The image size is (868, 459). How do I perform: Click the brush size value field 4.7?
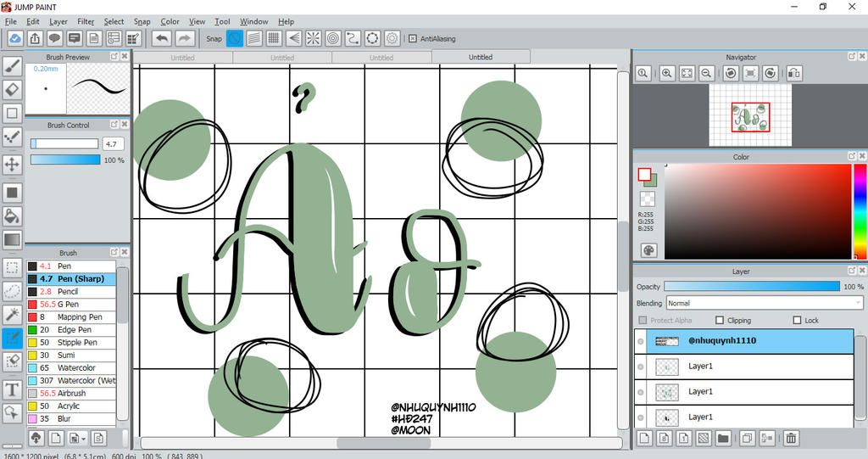[113, 143]
